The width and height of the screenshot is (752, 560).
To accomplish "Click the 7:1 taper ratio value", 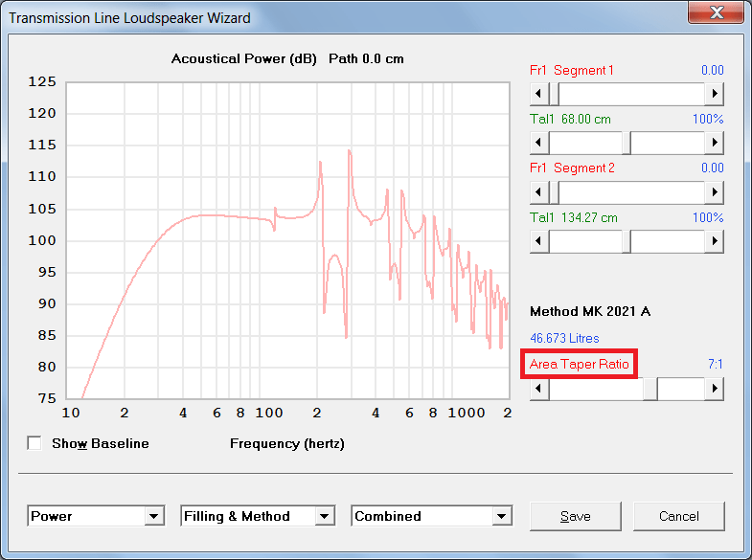I will point(715,364).
